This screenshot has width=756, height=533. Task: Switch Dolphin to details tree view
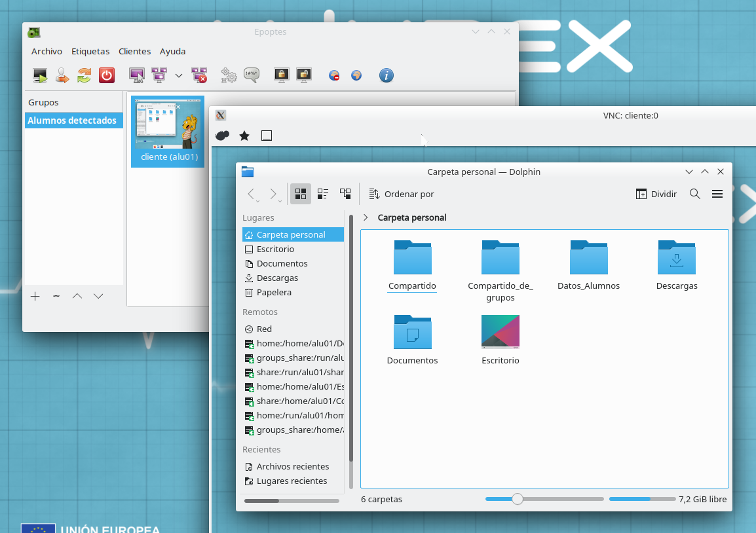[345, 194]
